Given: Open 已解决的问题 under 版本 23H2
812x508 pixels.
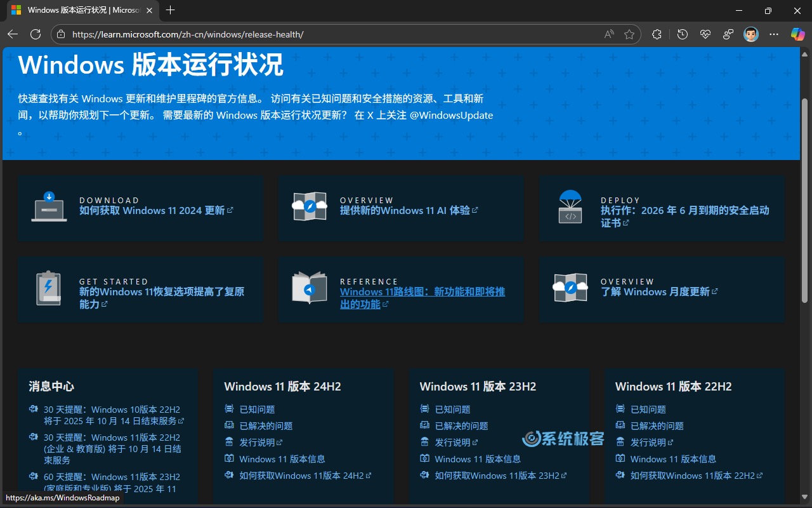Looking at the screenshot, I should click(461, 426).
